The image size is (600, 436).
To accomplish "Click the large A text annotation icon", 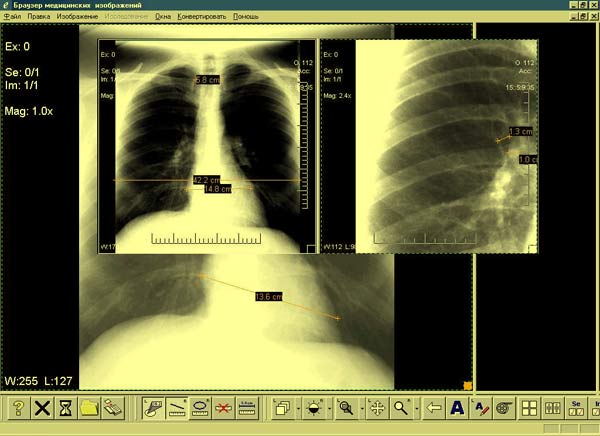I will (x=457, y=408).
